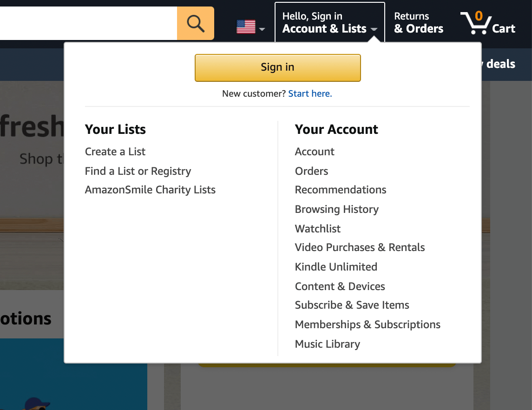Viewport: 532px width, 410px height.
Task: Go to Video Purchases & Rentals
Action: (360, 247)
